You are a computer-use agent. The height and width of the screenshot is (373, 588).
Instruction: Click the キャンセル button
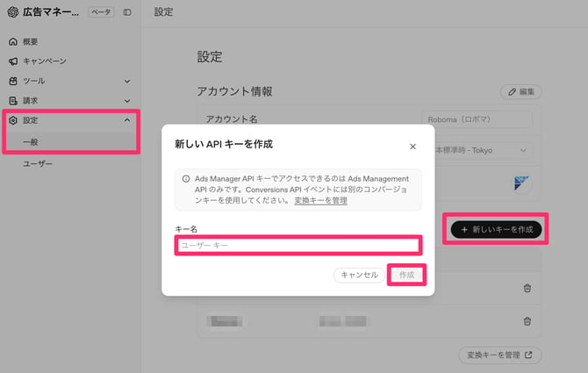[x=359, y=276]
